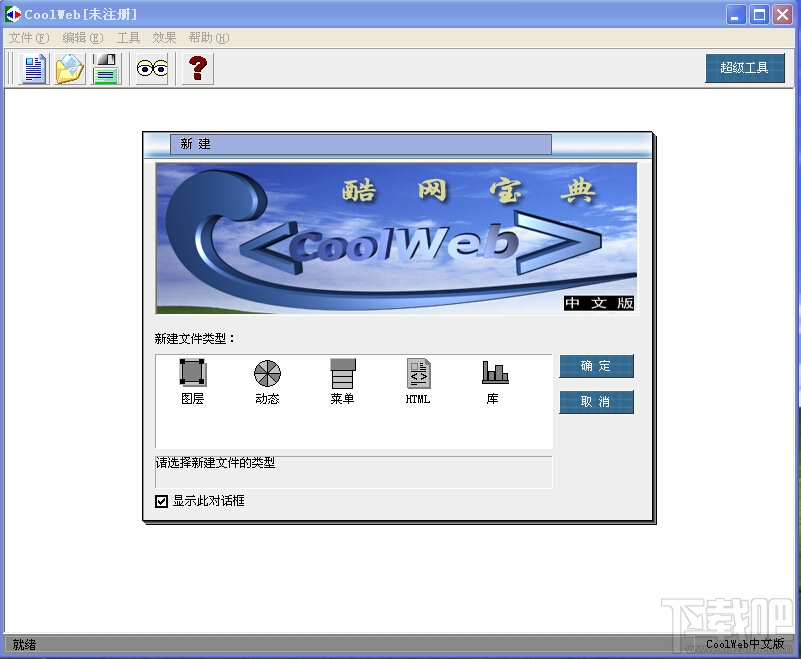Open the 编辑(E) menu

coord(83,38)
